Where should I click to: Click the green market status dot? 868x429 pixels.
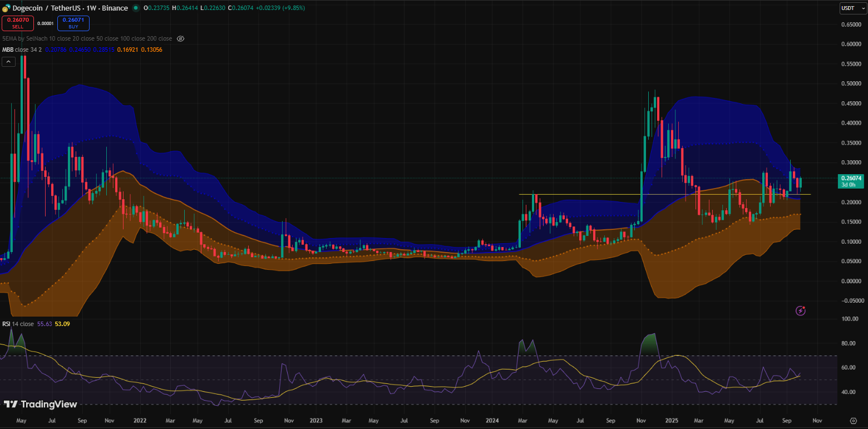click(x=136, y=8)
